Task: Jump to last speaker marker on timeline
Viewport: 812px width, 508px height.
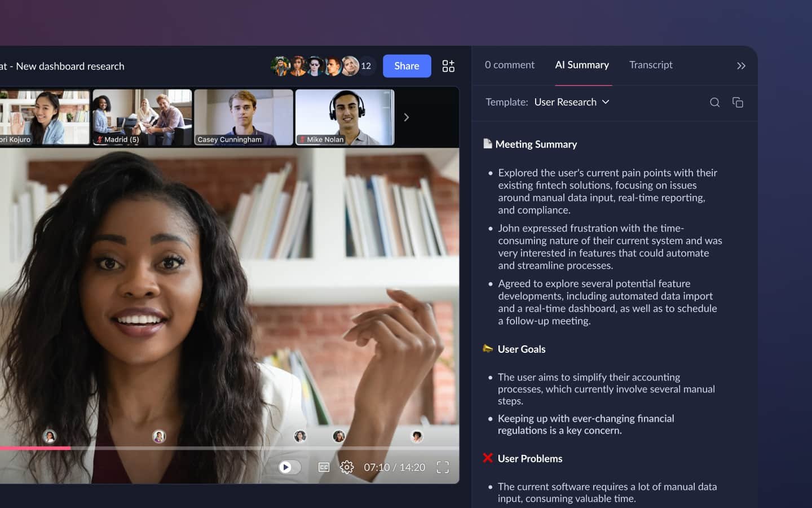Action: pos(417,436)
